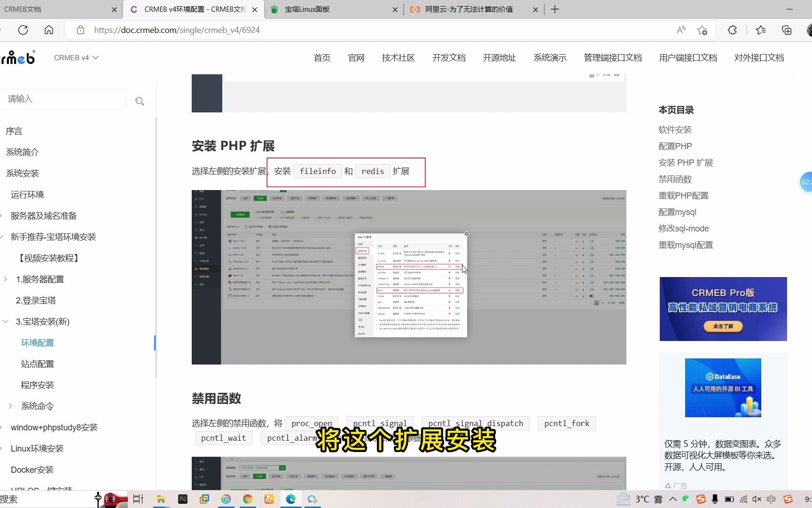Jump to 配置mysql via the page outline
Screen dimensions: 812x508
coord(677,212)
